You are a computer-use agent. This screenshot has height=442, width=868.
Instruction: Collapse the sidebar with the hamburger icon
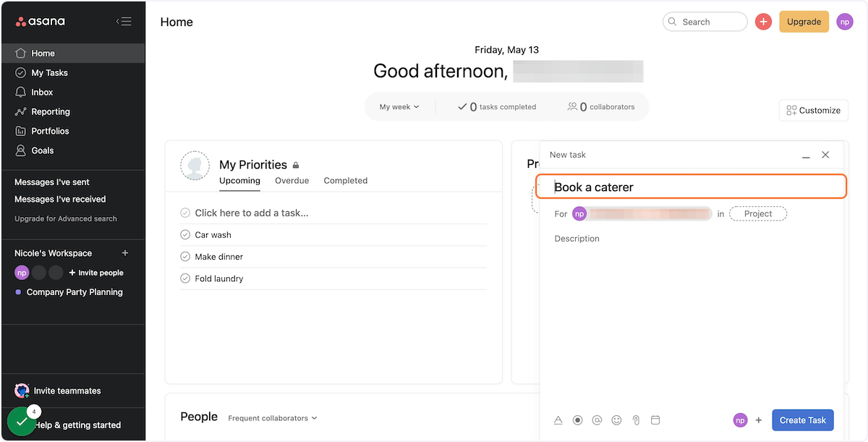pos(124,22)
